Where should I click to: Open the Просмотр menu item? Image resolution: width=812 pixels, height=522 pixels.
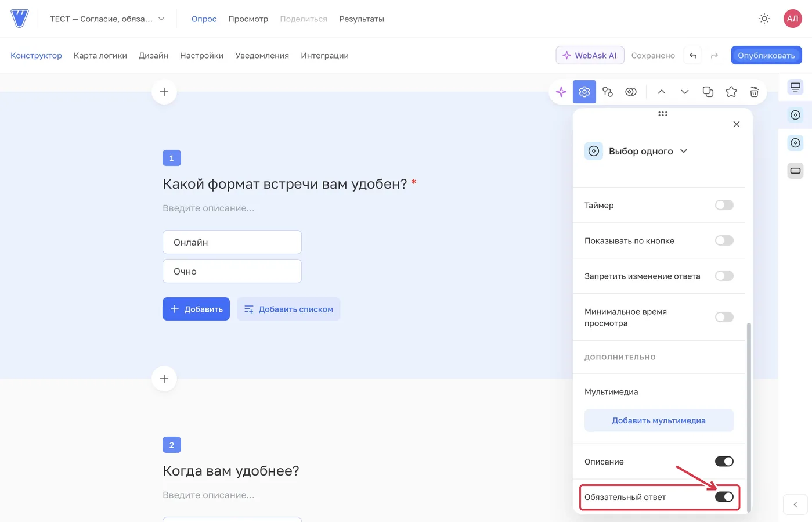click(248, 19)
